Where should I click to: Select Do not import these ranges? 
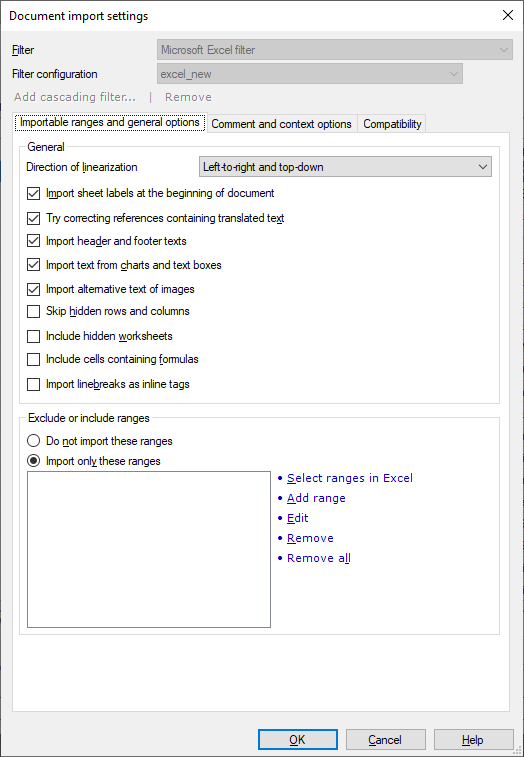click(33, 441)
